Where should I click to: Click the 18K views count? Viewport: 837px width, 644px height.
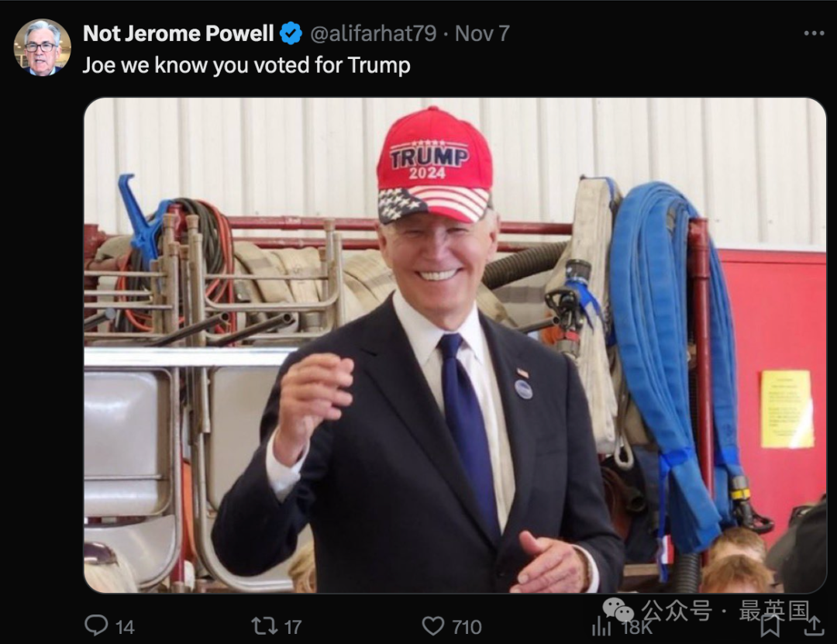pos(638,628)
